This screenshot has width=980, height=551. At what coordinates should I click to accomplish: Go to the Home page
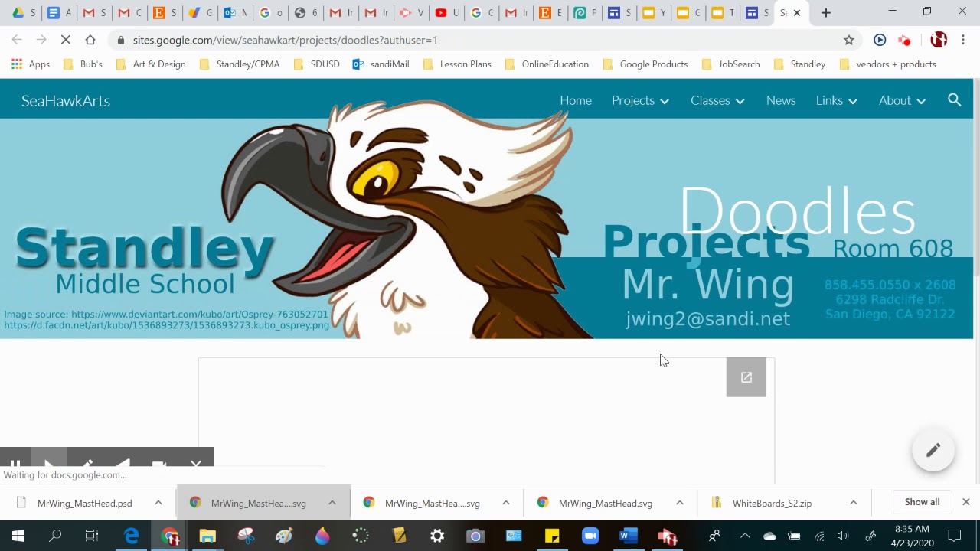[576, 100]
